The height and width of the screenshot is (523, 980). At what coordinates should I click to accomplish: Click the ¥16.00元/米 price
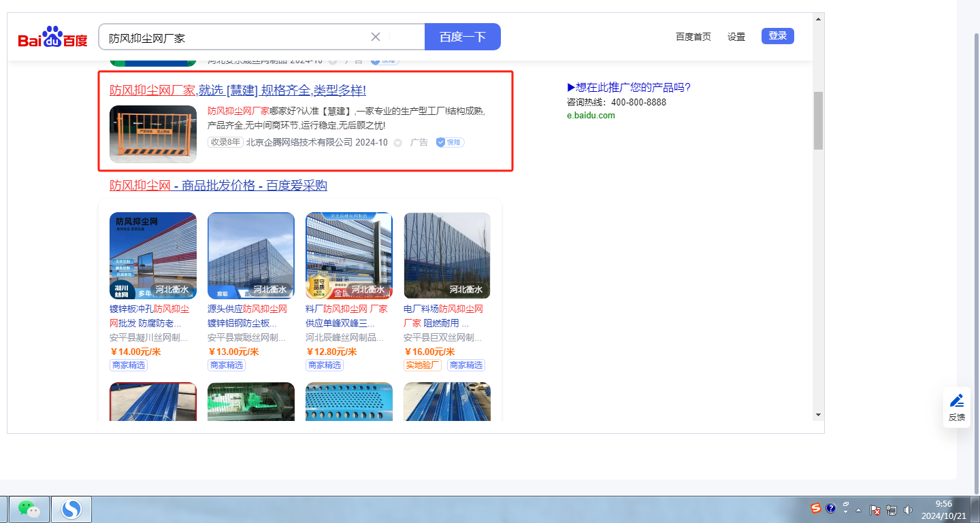pyautogui.click(x=429, y=352)
